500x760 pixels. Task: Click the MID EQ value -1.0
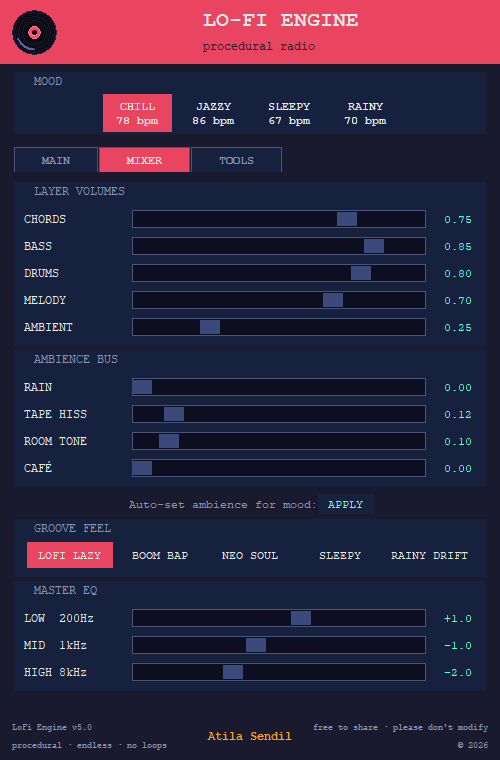click(x=458, y=646)
